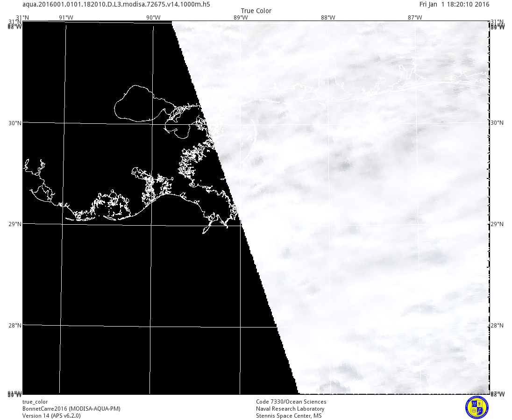
Task: Click the "True Color" plot title
Action: [256, 11]
